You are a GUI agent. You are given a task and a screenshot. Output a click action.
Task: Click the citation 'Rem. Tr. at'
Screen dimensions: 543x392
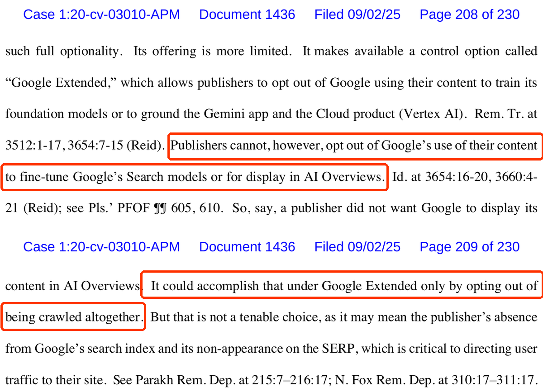click(x=507, y=114)
